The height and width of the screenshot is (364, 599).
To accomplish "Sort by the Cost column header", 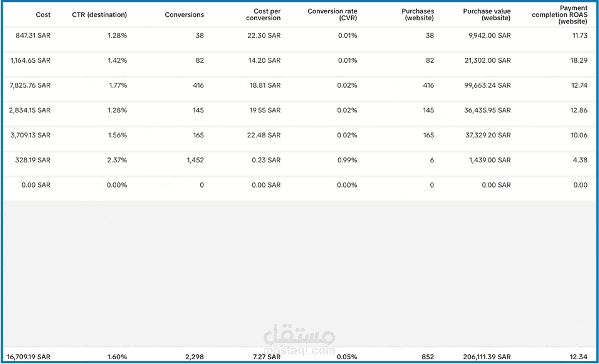I will pyautogui.click(x=43, y=15).
